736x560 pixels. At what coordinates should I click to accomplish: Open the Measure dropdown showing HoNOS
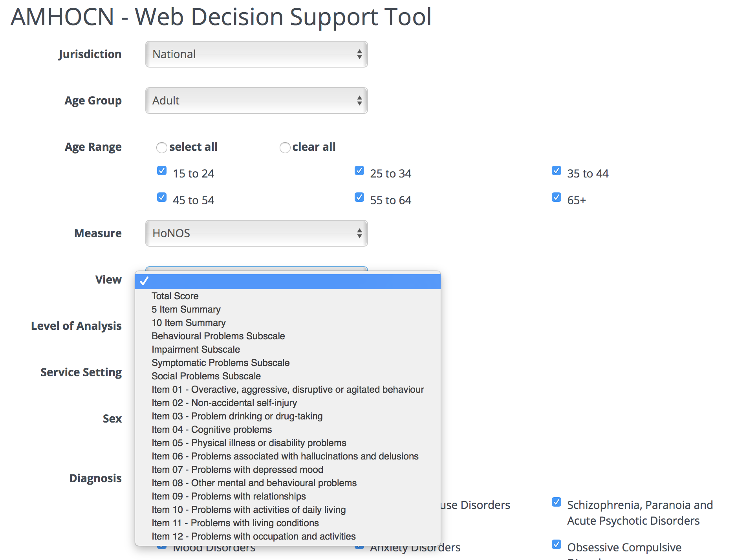[x=256, y=233]
